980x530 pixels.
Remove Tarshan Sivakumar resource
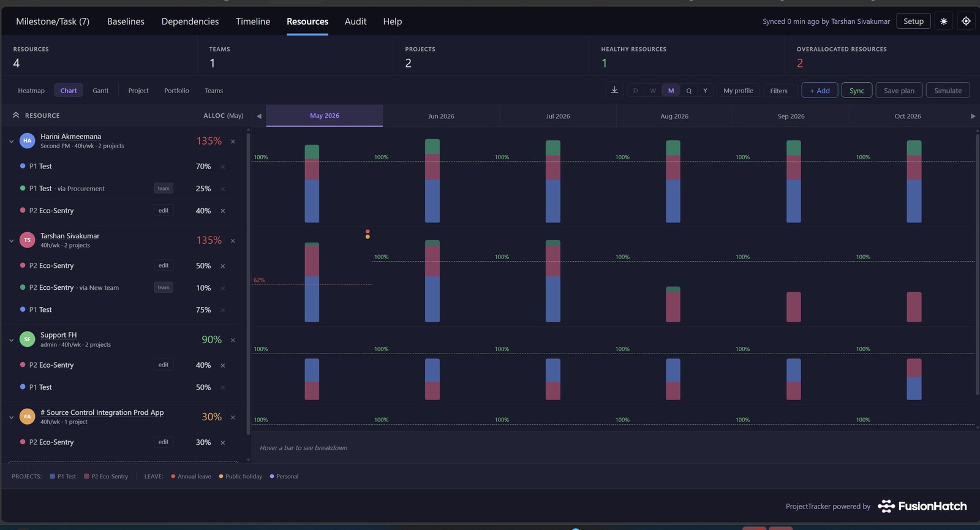pyautogui.click(x=233, y=241)
